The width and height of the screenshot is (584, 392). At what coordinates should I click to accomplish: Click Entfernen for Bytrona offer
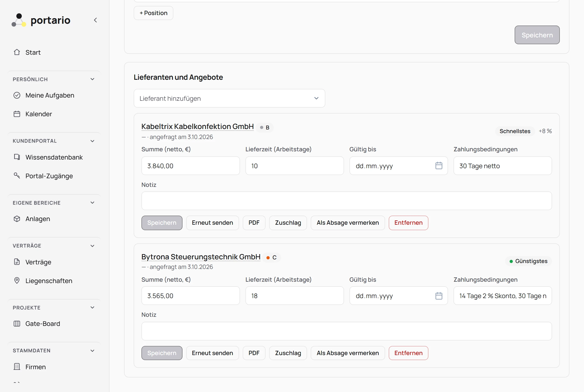coord(408,353)
